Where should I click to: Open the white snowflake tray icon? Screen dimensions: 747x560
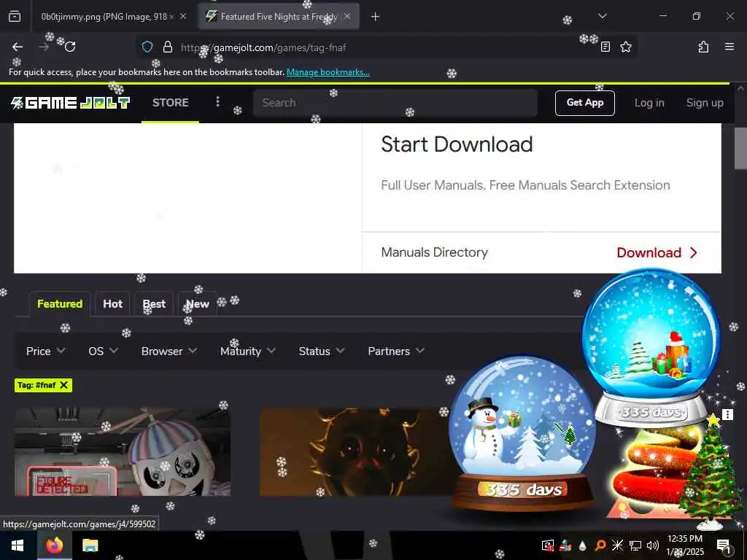617,545
